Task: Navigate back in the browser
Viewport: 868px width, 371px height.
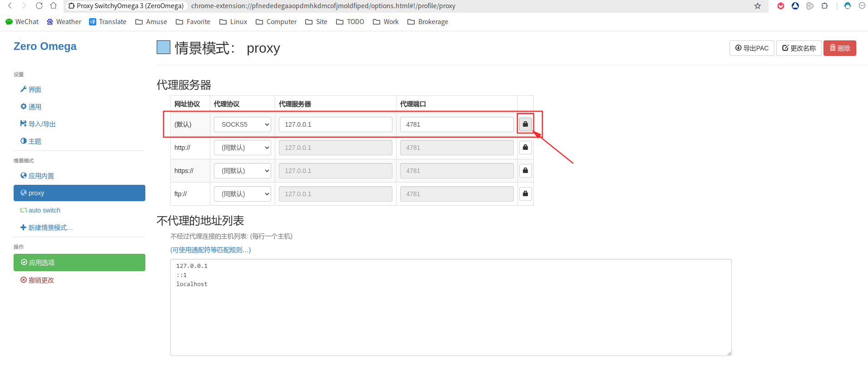Action: point(10,6)
